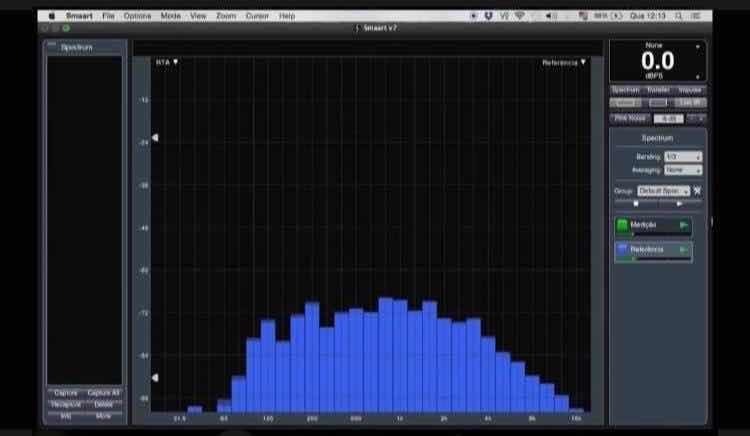Screen dimensions: 750x436
Task: Switch to Impulse measurement mode button
Action: coord(690,90)
